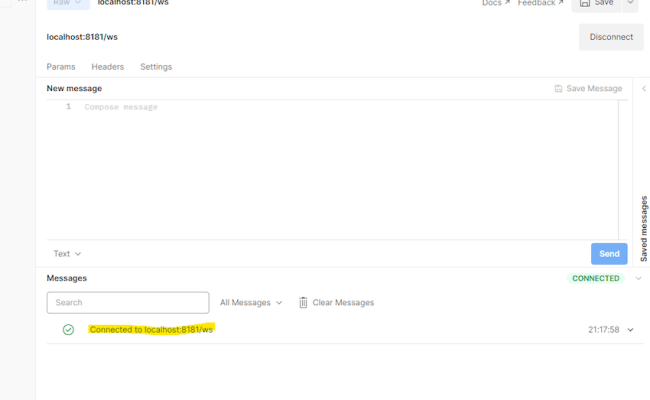Open the Text message format dropdown

67,254
